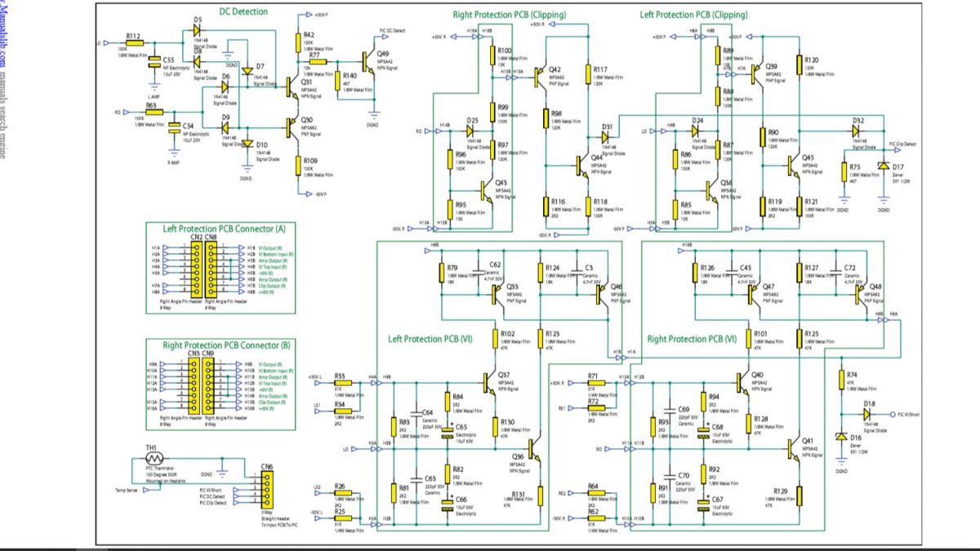Select the R109 resistor label

(x=310, y=161)
